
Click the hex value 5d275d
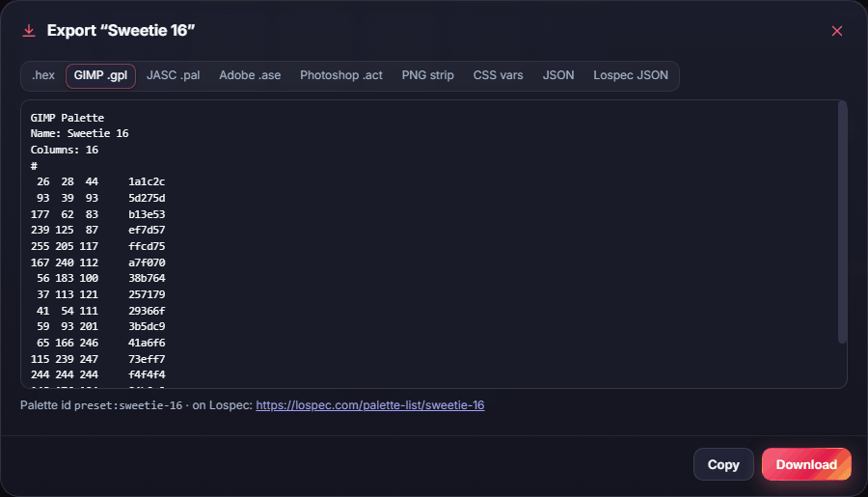pos(147,198)
